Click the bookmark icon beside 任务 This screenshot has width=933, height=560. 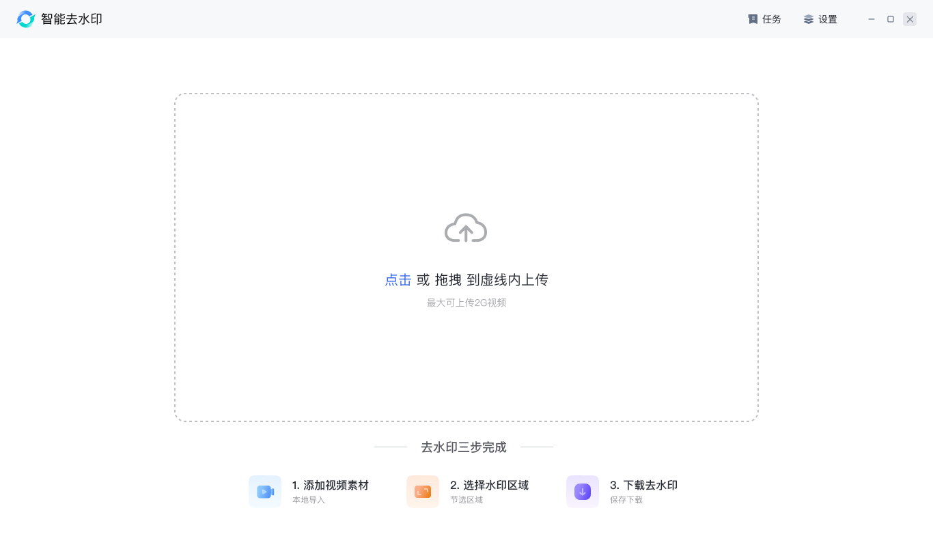(753, 19)
